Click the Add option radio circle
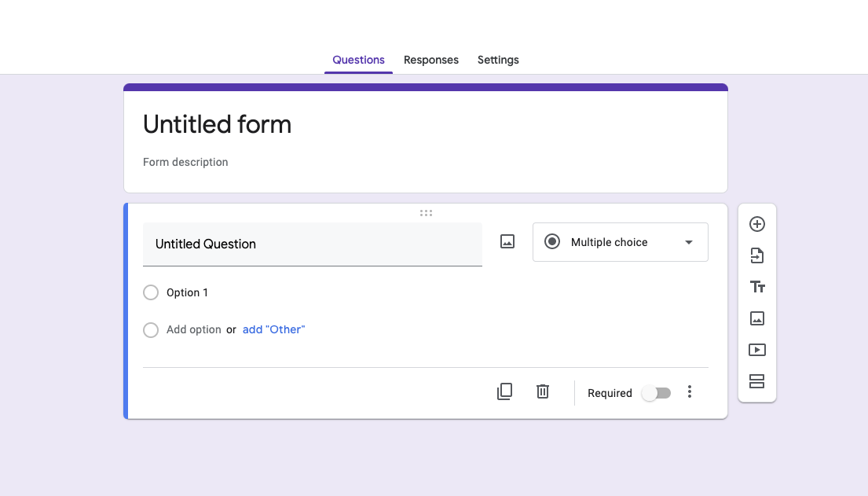The width and height of the screenshot is (868, 496). pyautogui.click(x=151, y=330)
